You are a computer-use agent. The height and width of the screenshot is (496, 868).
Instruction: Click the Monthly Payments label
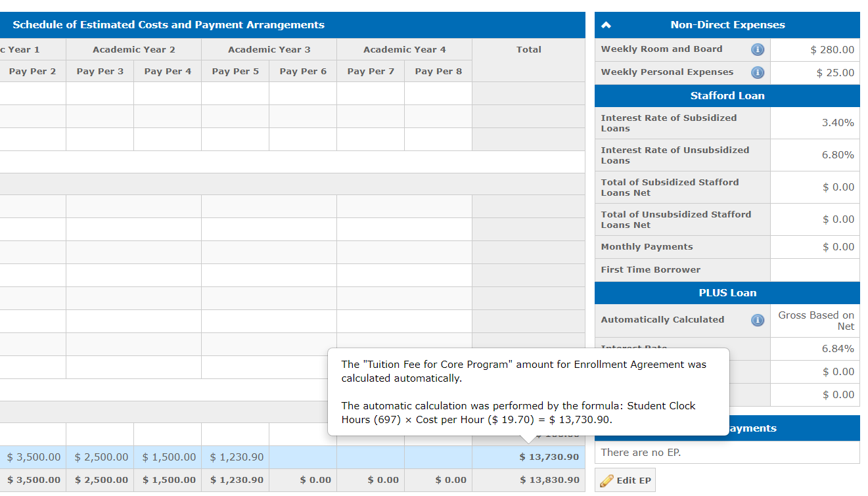coord(647,247)
